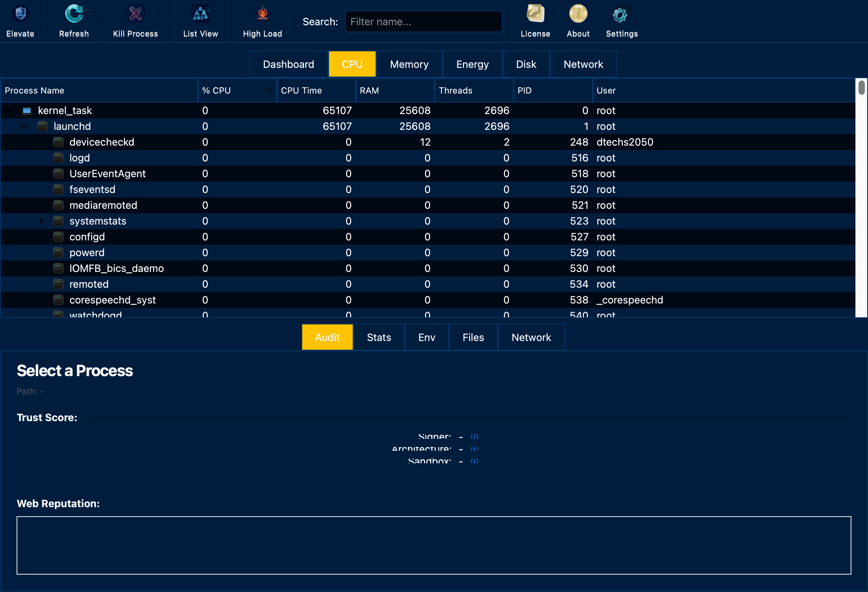This screenshot has width=868, height=592.
Task: Click the kernel_task folder icon
Action: (x=26, y=111)
